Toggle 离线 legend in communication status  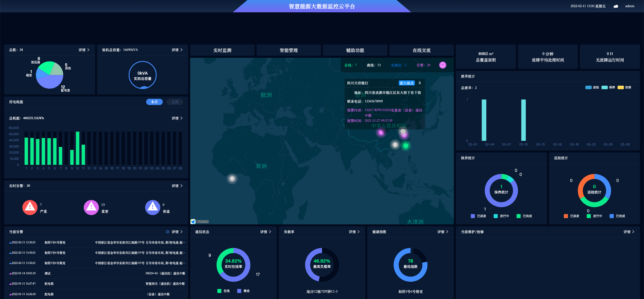(x=243, y=291)
